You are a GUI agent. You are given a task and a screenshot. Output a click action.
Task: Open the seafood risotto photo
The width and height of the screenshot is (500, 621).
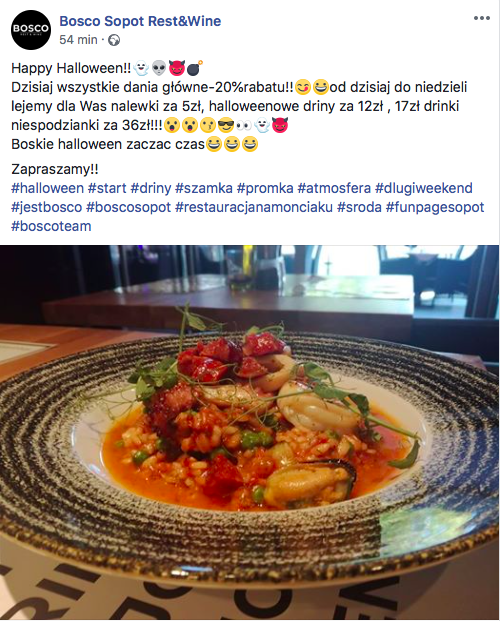pos(250,433)
